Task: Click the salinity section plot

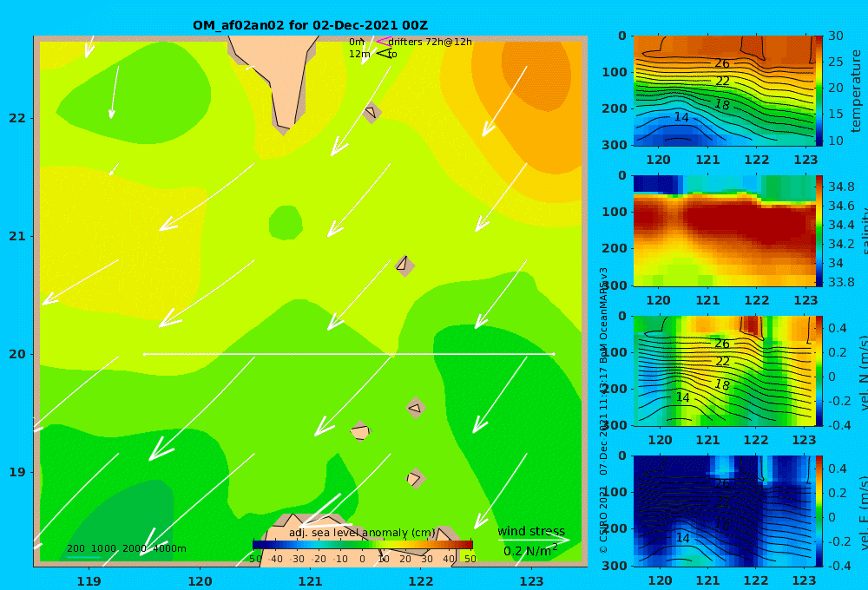Action: click(724, 231)
